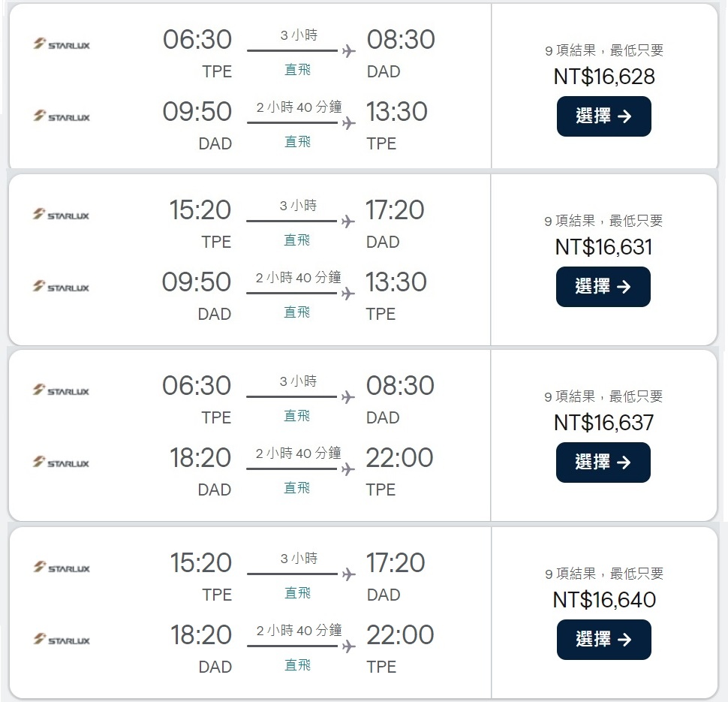The width and height of the screenshot is (728, 702).
Task: Click Starlux logo on first card's 09:50 return
Action: 62,116
